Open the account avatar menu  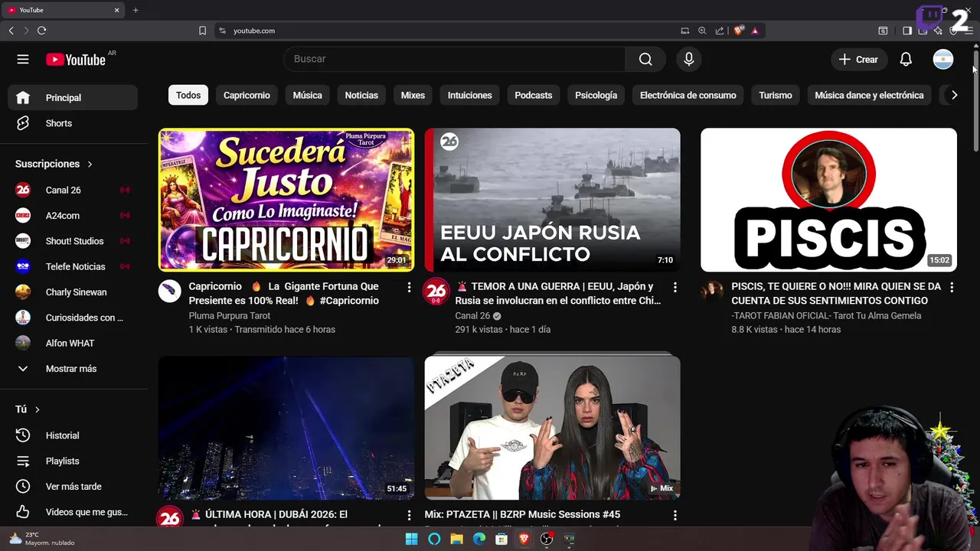click(943, 59)
